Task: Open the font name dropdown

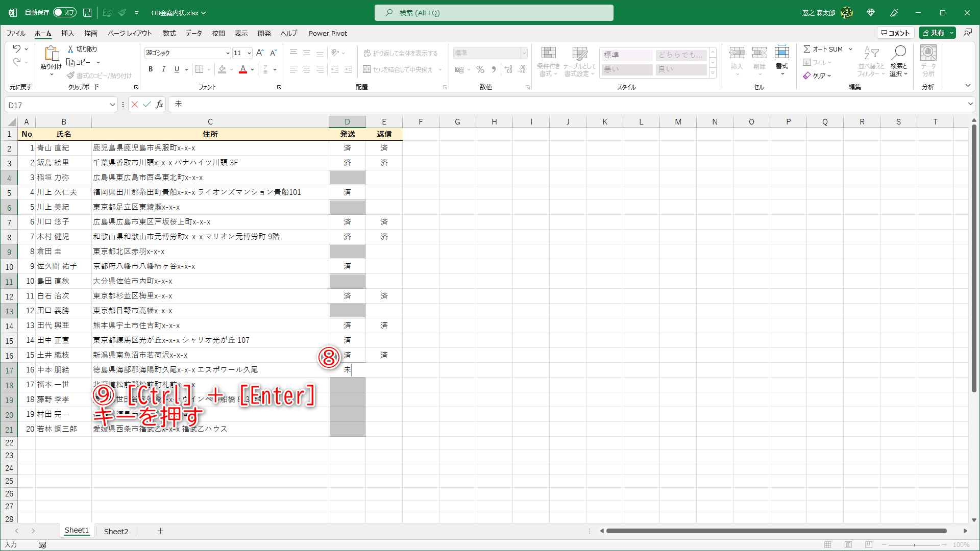Action: 228,53
